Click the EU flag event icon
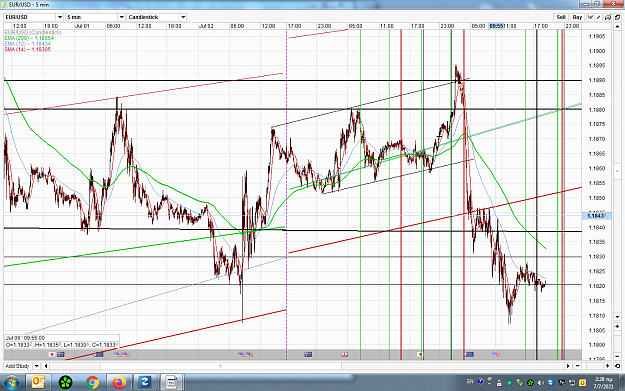 469,354
